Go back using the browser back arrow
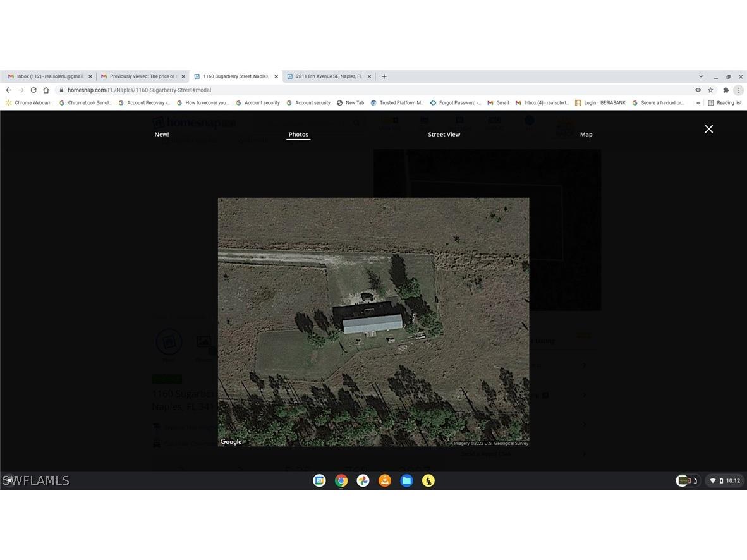 pos(8,90)
